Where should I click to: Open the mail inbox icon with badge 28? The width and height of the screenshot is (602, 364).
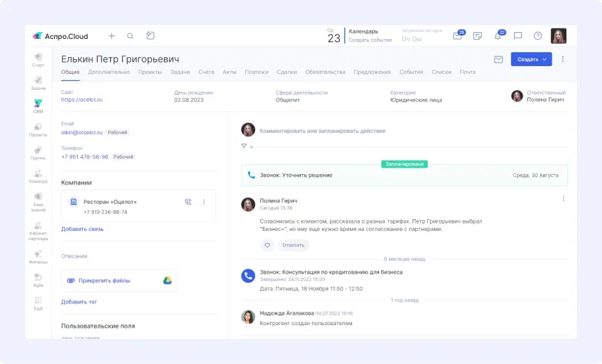click(458, 35)
